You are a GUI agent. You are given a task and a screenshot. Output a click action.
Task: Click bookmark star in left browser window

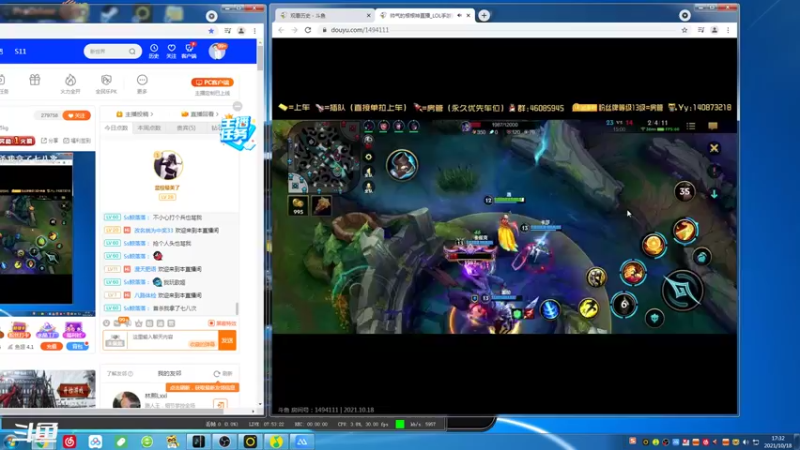[211, 31]
